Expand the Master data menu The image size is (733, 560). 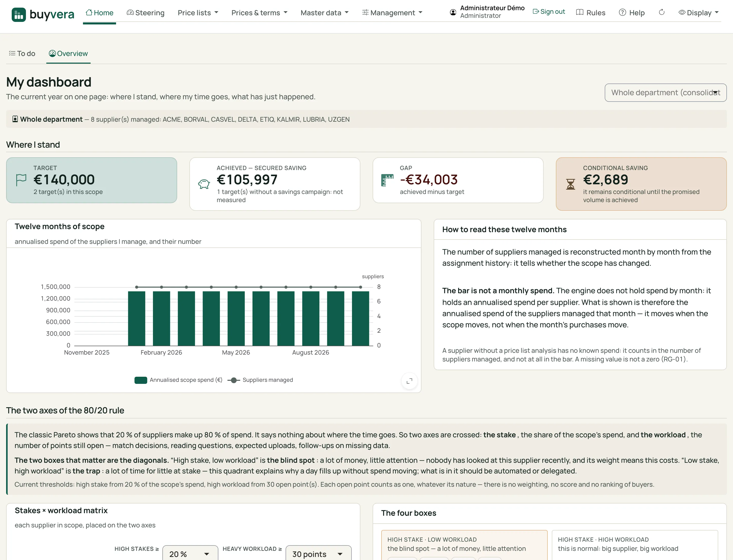(324, 13)
